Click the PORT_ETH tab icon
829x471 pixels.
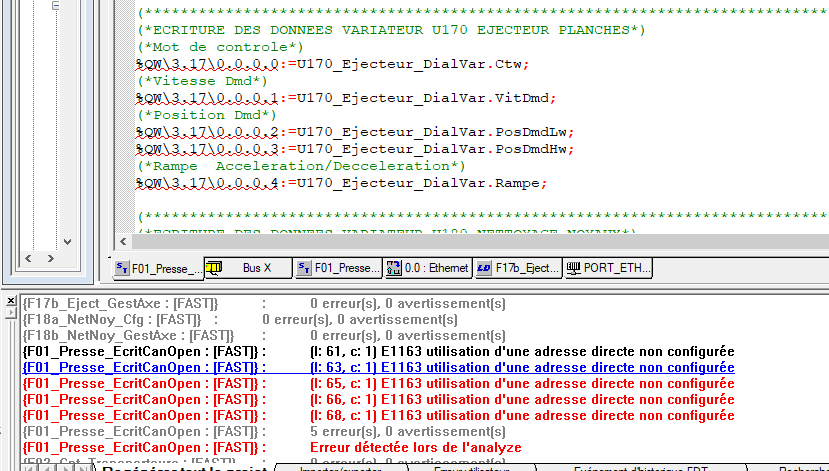[573, 268]
